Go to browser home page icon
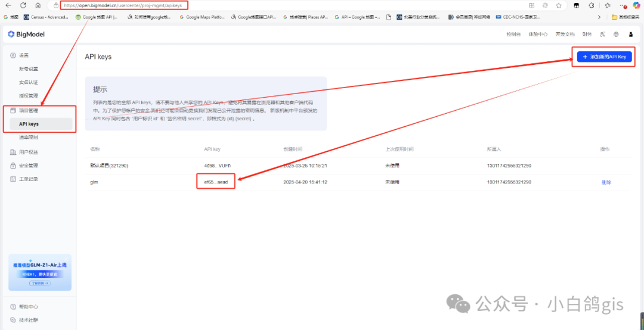 [38, 5]
